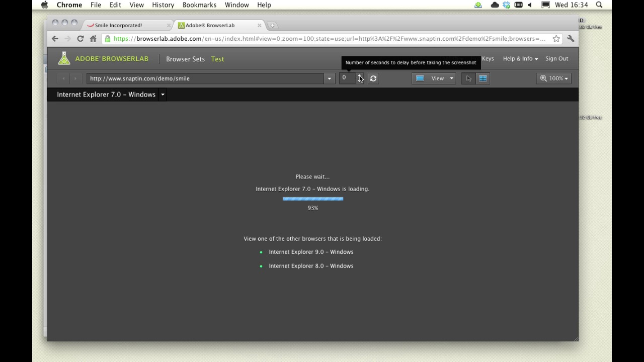Click the loading progress bar
Viewport: 644px width, 362px height.
[x=313, y=199]
